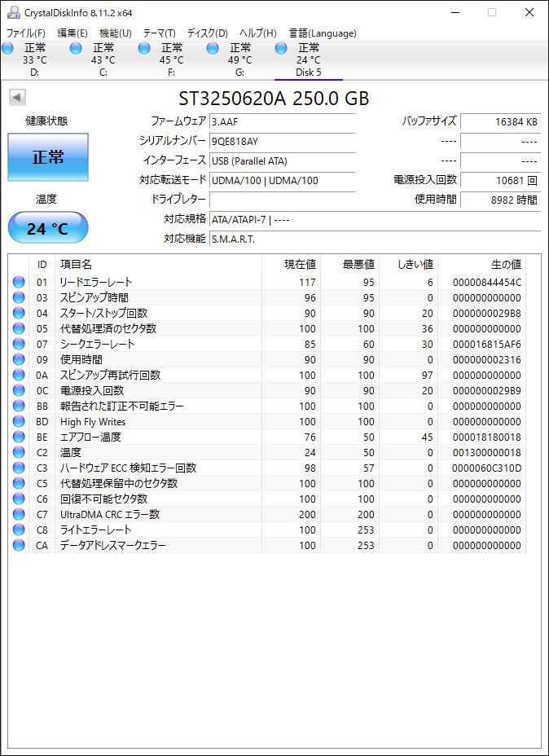Open the ディスク(D) menu
The width and height of the screenshot is (549, 756).
[207, 33]
